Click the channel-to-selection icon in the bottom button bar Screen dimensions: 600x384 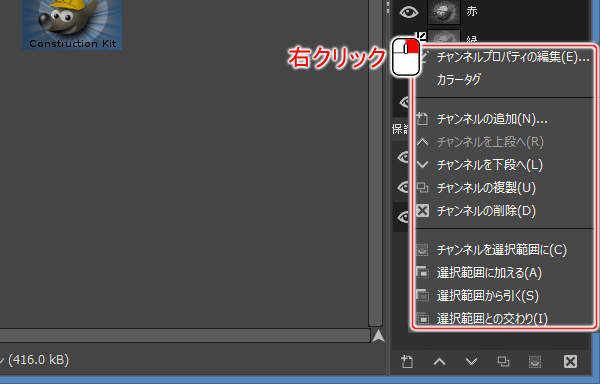pos(535,361)
